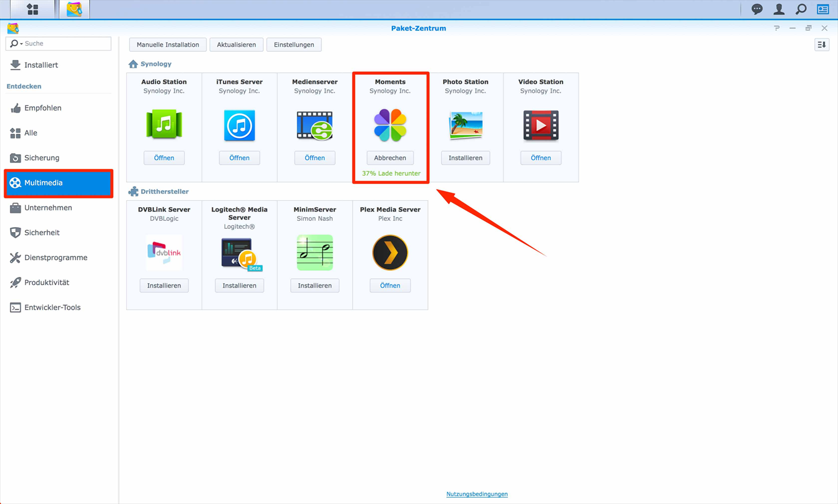
Task: Click the Aktualisieren button
Action: (236, 45)
